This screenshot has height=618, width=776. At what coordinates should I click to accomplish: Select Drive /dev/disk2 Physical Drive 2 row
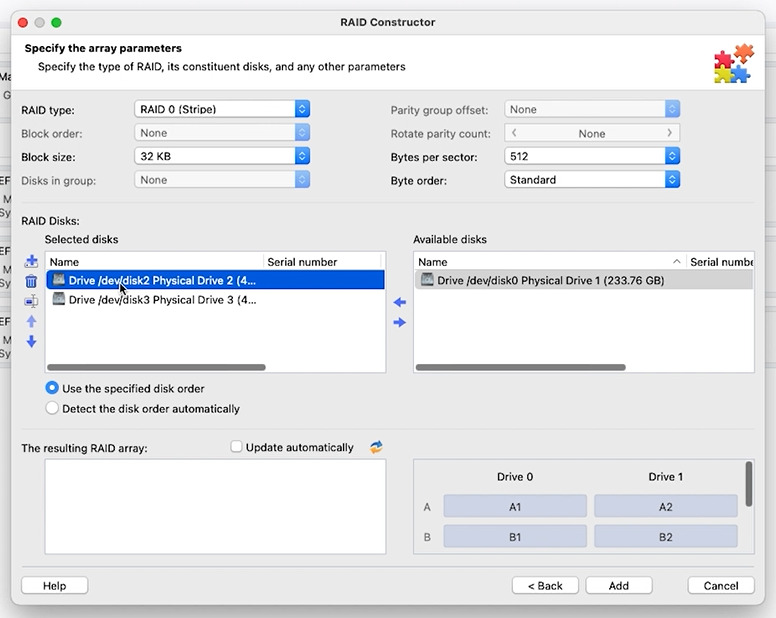pos(215,280)
